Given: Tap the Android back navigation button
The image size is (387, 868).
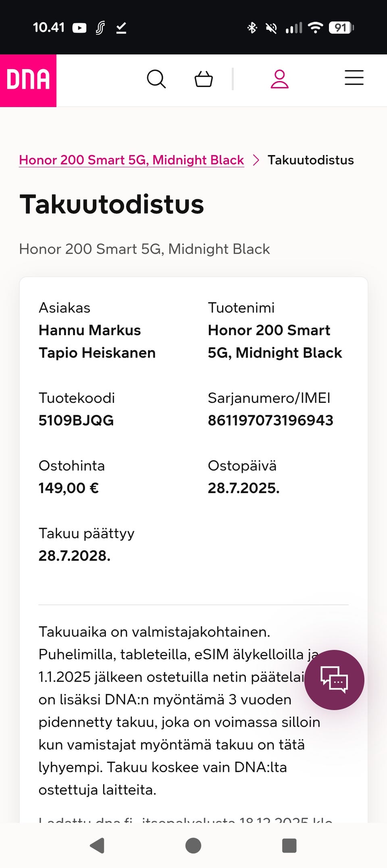Looking at the screenshot, I should click(x=97, y=845).
